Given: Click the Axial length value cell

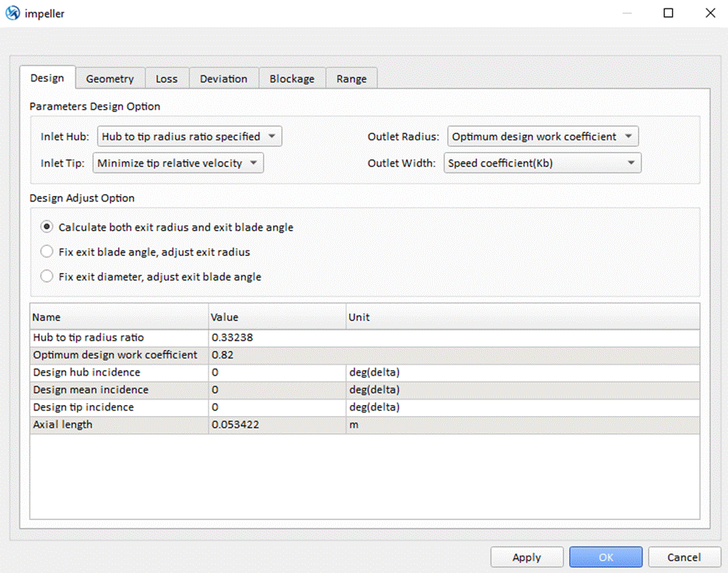Looking at the screenshot, I should coord(276,425).
